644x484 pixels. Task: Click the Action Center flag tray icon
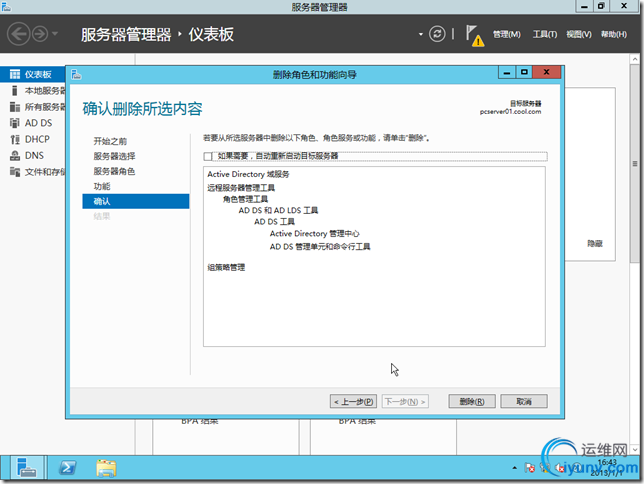529,468
